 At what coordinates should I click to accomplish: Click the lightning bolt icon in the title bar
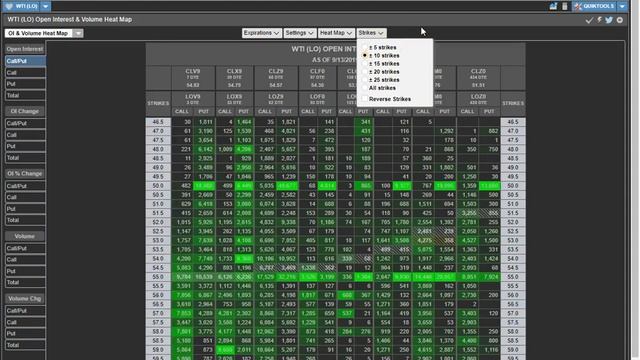(x=599, y=20)
